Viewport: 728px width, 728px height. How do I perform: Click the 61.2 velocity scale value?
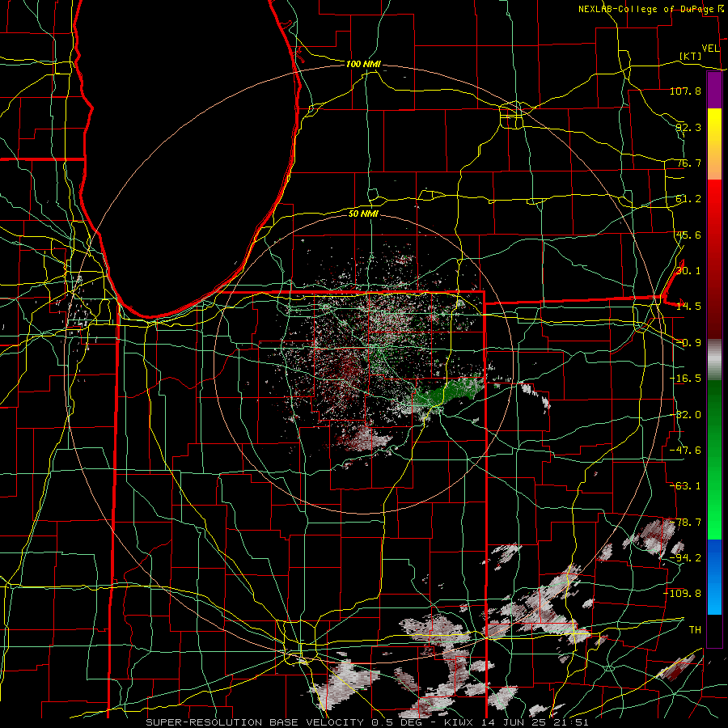pos(688,199)
